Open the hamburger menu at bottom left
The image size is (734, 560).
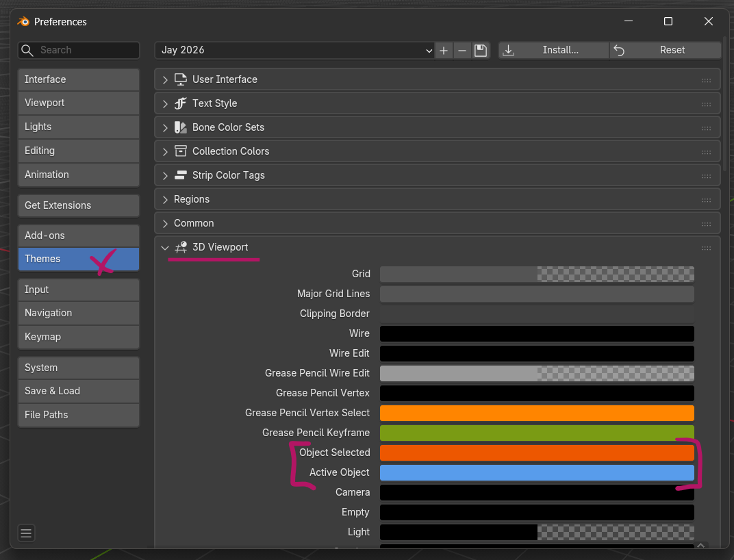26,533
